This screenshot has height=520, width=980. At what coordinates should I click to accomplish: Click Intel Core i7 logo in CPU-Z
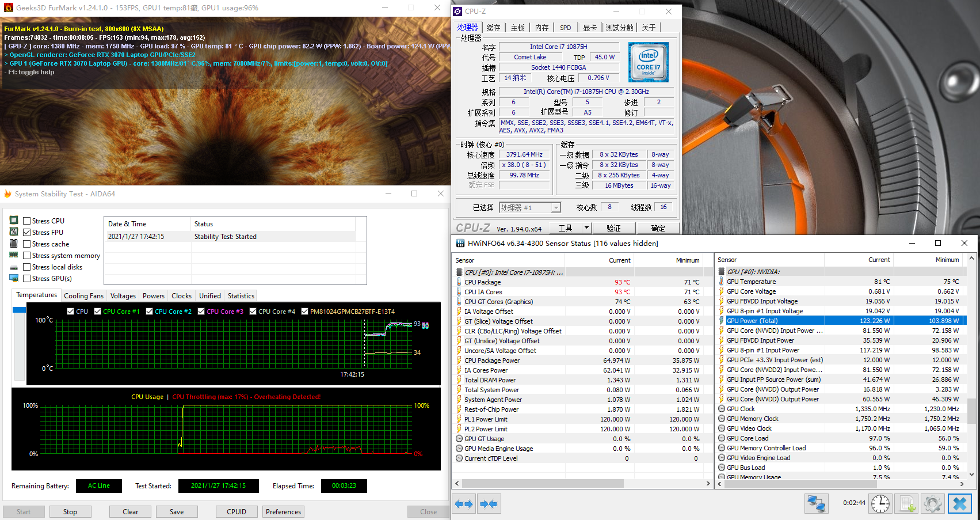tap(649, 62)
